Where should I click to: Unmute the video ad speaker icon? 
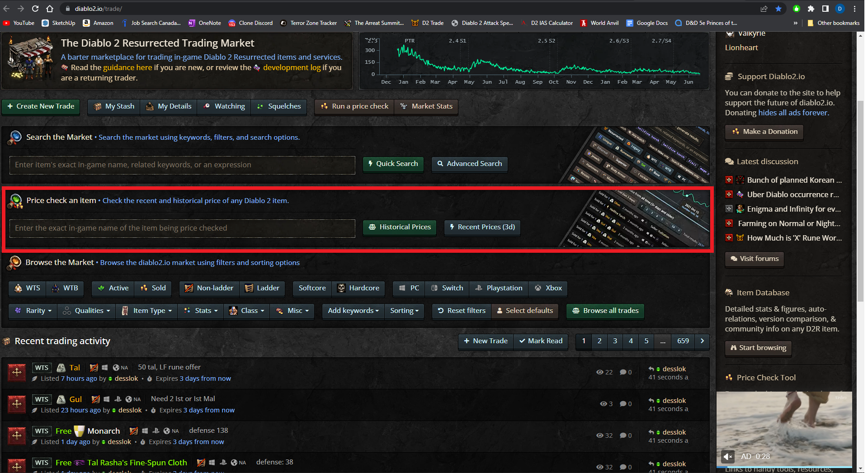728,457
